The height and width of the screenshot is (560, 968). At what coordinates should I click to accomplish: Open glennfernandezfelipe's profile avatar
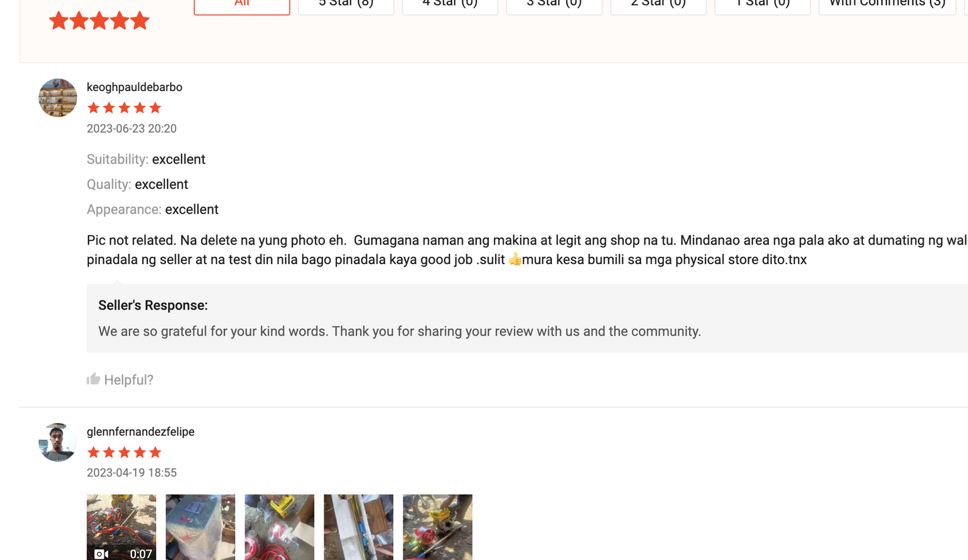click(x=58, y=442)
